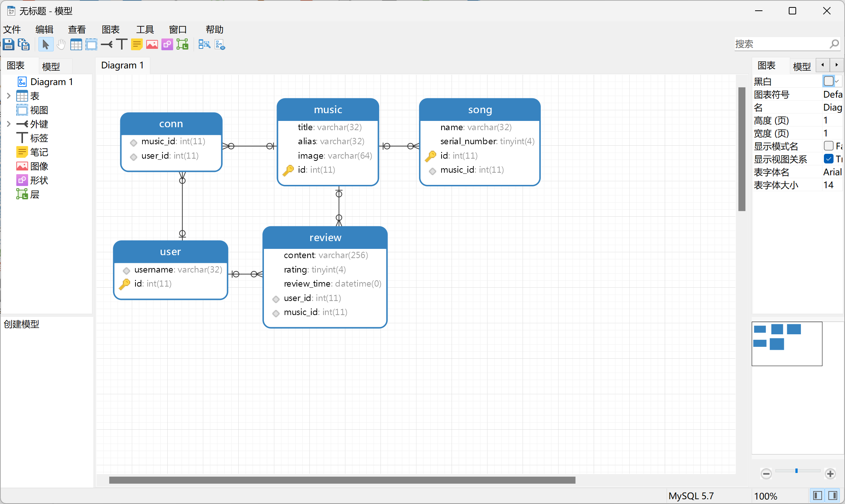
Task: Uncheck the 显示视图关系 checkbox
Action: coord(828,159)
